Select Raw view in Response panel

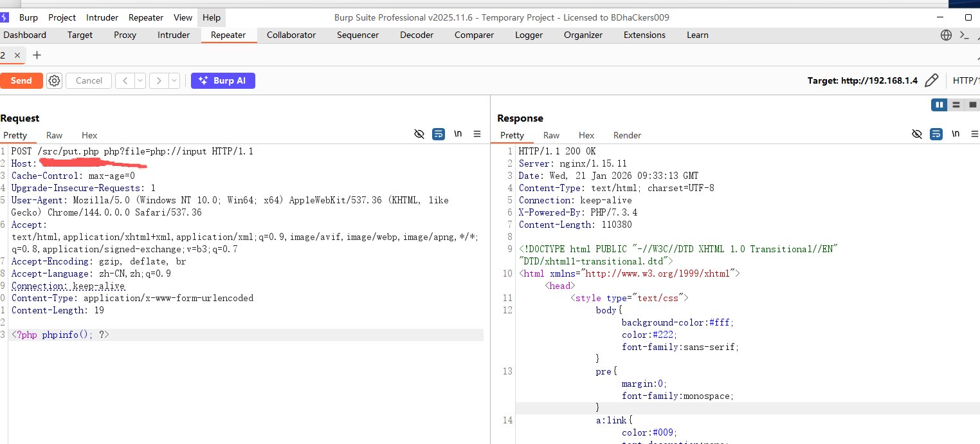click(551, 135)
